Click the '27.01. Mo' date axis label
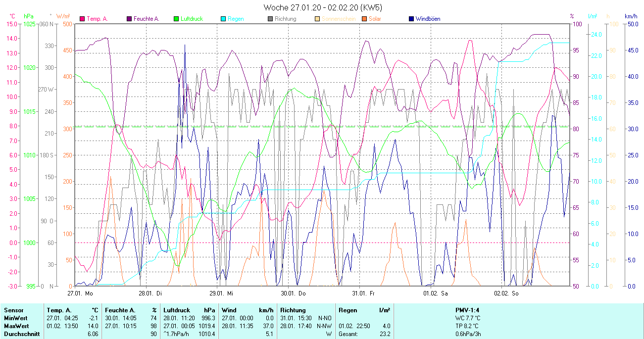This screenshot has height=339, width=644. click(80, 293)
